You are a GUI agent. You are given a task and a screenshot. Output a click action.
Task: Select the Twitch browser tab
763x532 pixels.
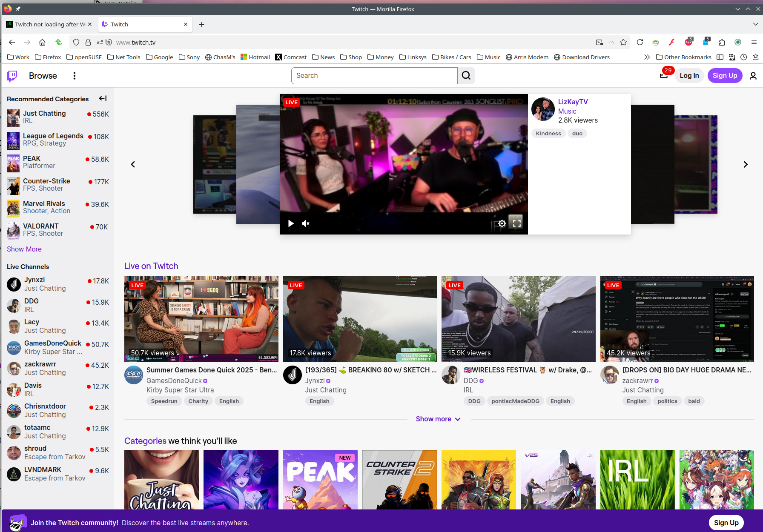point(145,24)
